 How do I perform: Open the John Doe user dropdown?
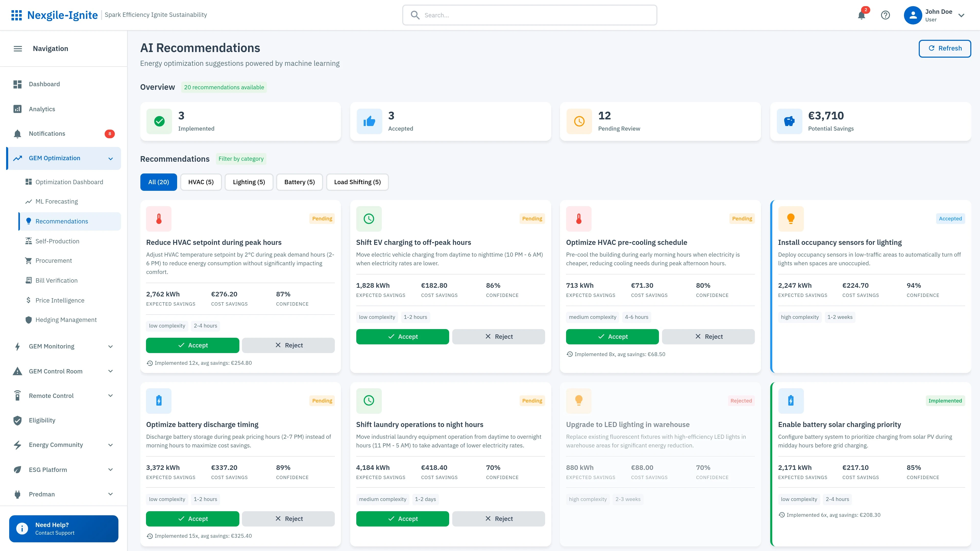(936, 15)
